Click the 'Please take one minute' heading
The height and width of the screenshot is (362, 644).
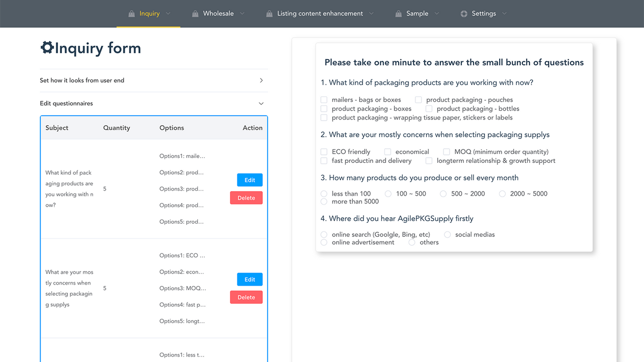[x=454, y=62]
